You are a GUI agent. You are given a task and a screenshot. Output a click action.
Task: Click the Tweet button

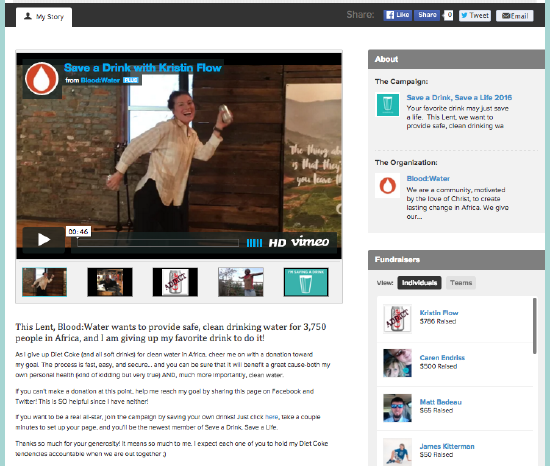(475, 15)
